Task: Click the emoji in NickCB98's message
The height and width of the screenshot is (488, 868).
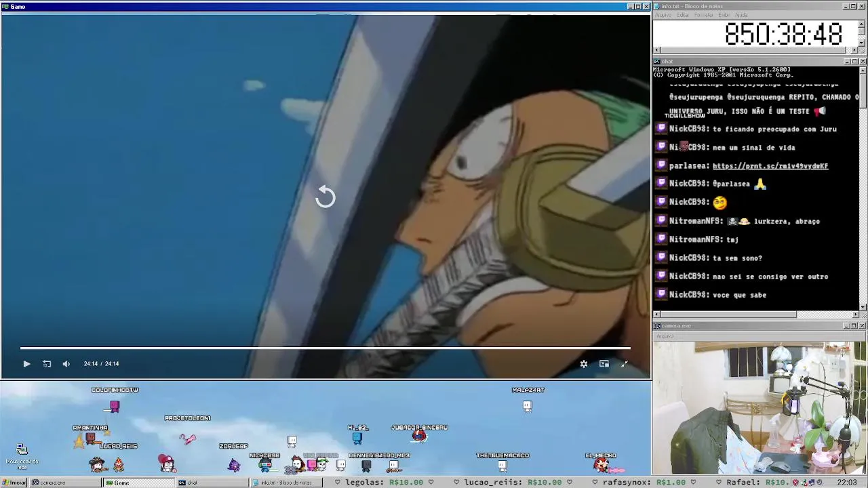Action: pyautogui.click(x=719, y=202)
